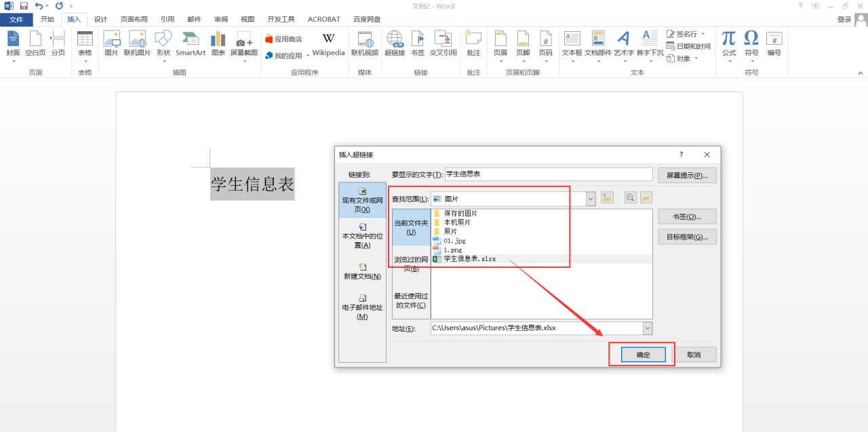The width and height of the screenshot is (868, 432).
Task: Select the 01.jpg file
Action: pyautogui.click(x=454, y=241)
